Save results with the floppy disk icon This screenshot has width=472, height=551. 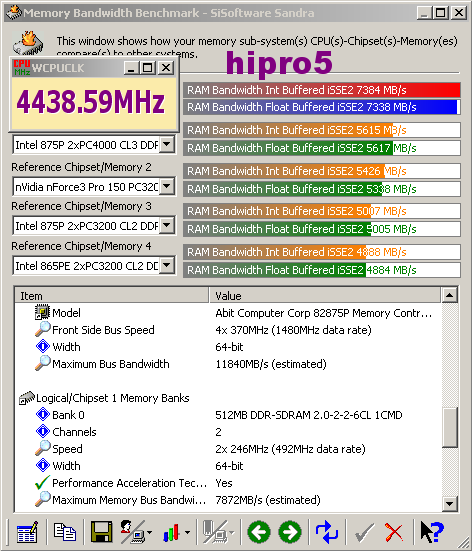(102, 532)
